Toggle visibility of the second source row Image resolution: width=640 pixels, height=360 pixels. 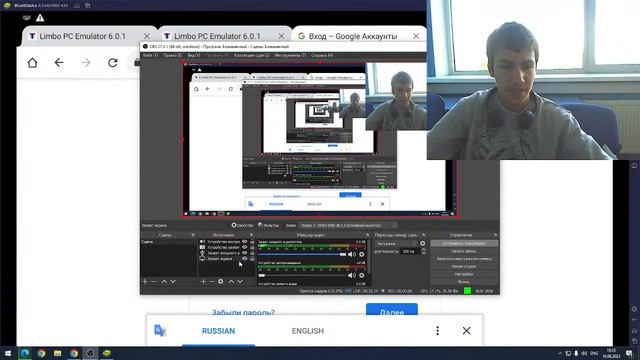(x=245, y=247)
